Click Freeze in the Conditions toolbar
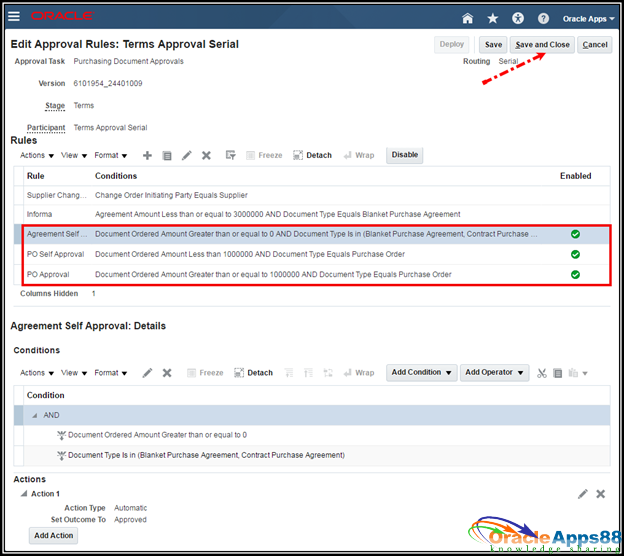Screen dimensions: 624x556 tap(205, 373)
